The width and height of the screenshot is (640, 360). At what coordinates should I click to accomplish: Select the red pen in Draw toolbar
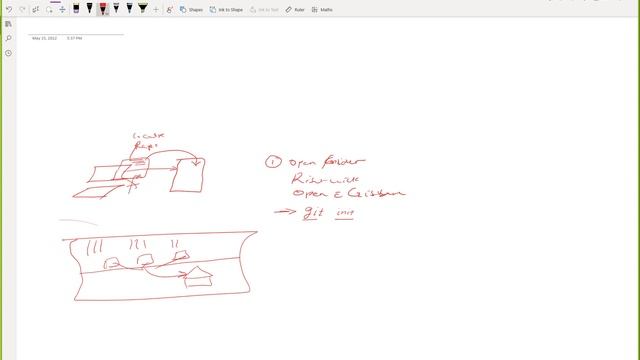pos(103,9)
